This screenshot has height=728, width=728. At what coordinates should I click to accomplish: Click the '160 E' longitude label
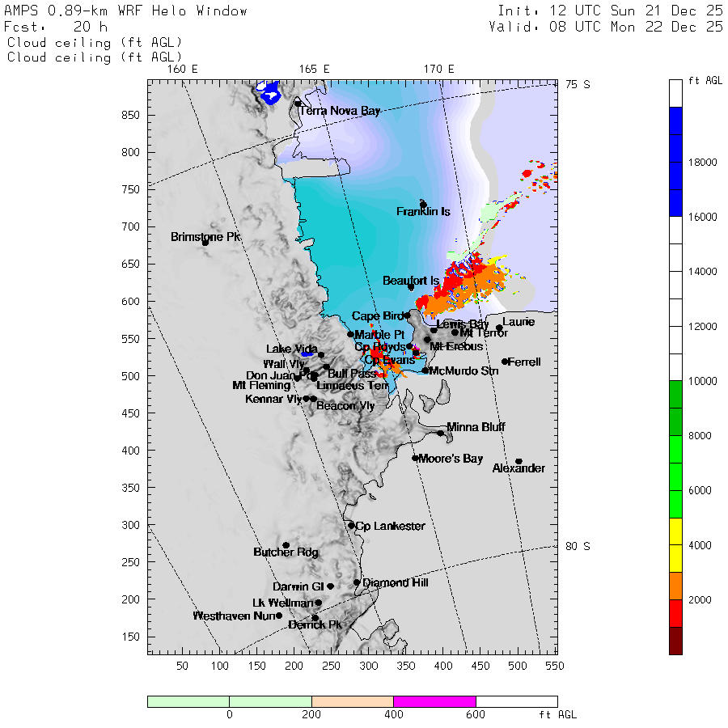coord(182,70)
